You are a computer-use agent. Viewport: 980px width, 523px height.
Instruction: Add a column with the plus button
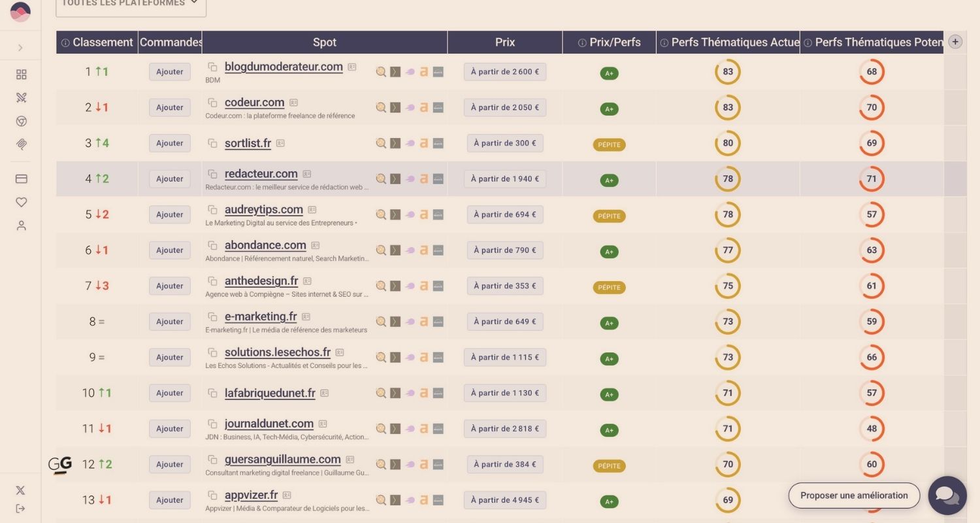click(955, 42)
